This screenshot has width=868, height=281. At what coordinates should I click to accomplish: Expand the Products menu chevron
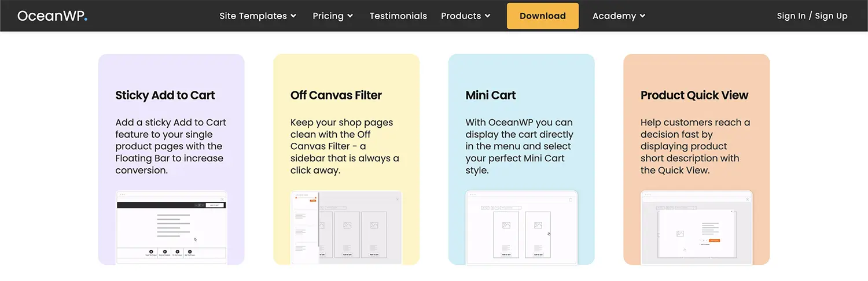(487, 16)
